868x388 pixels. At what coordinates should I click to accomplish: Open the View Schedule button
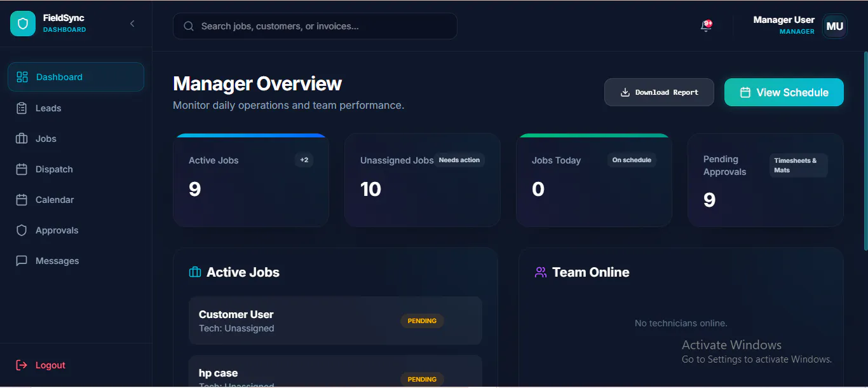pyautogui.click(x=784, y=92)
